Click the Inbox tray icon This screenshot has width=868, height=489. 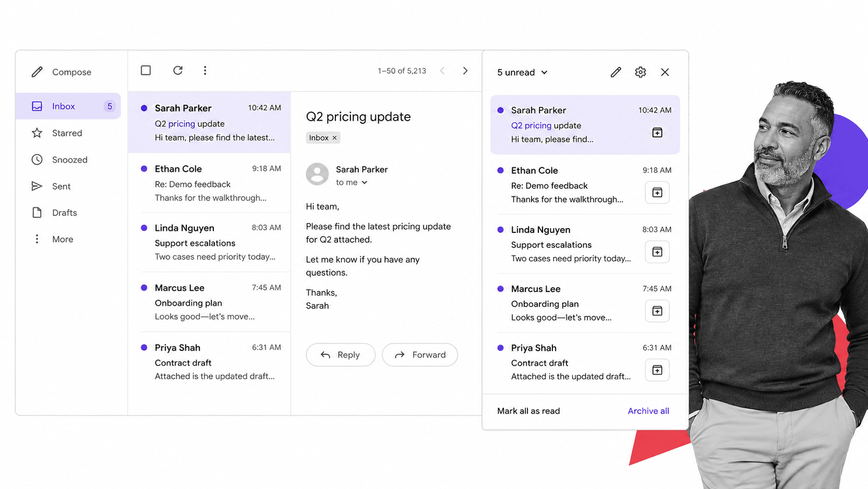click(37, 106)
